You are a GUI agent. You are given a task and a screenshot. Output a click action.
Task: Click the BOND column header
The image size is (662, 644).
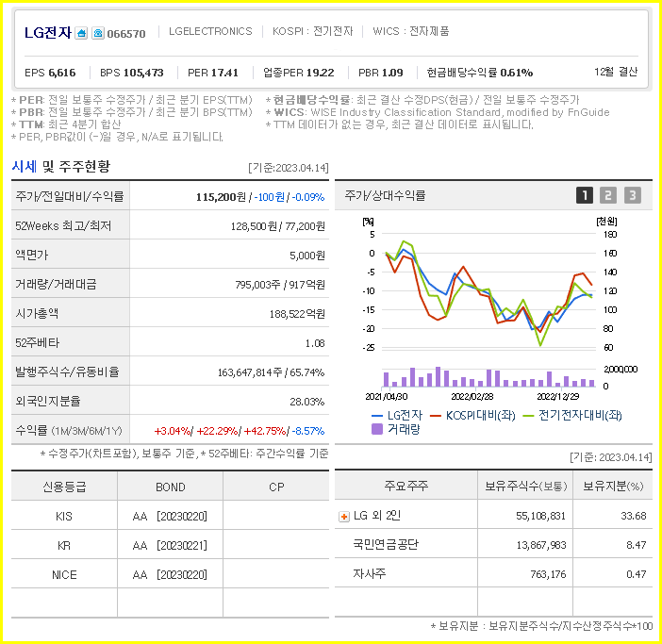(x=170, y=487)
